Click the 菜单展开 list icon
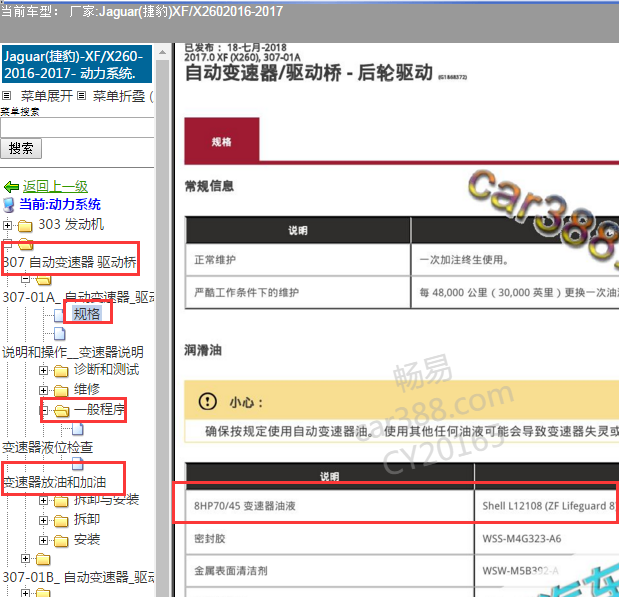Screen dimensions: 619x597 (x=6, y=96)
